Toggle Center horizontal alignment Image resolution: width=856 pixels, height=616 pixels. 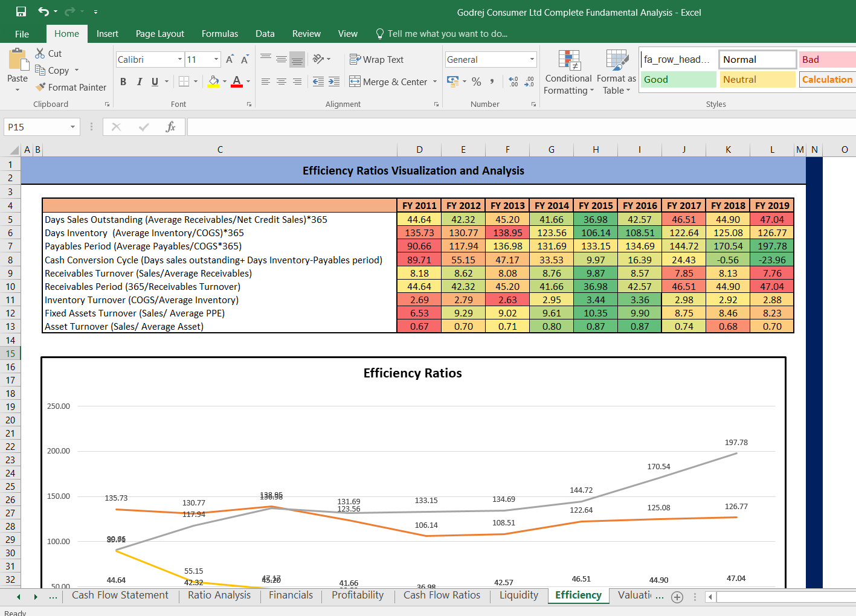[x=282, y=82]
